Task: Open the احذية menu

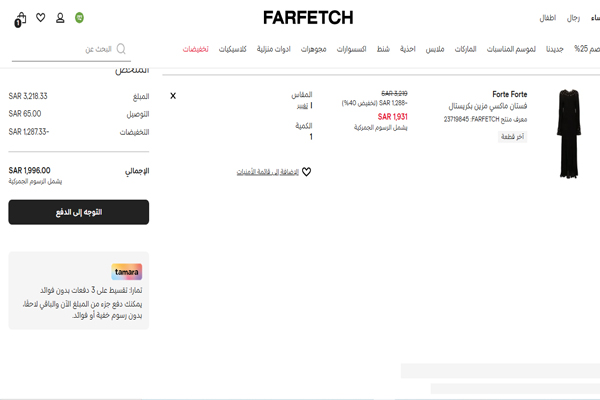Action: (408, 49)
